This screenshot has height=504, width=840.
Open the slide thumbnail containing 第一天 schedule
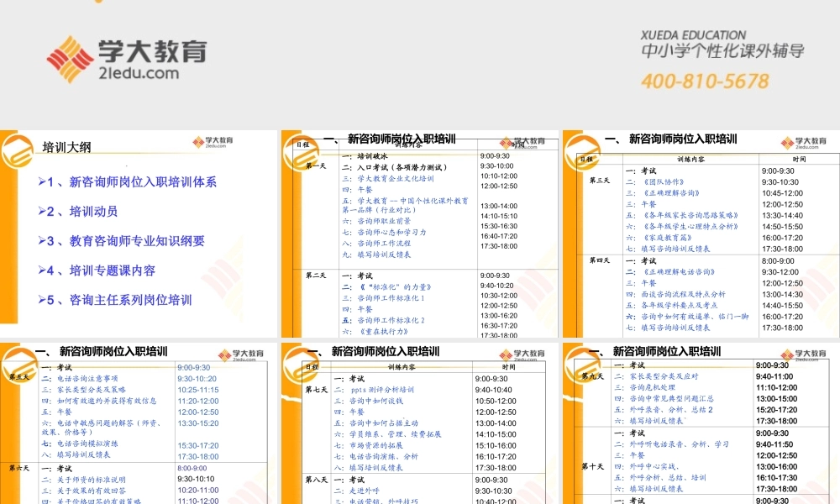(x=420, y=234)
